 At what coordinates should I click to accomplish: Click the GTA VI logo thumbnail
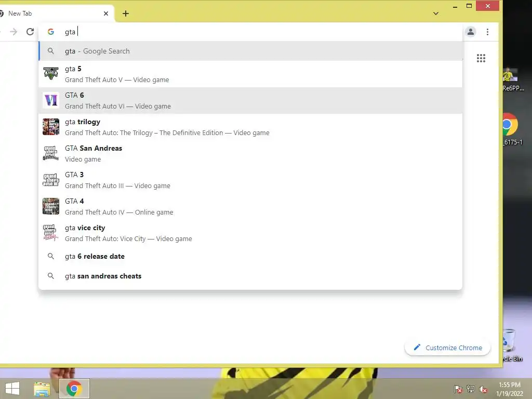(51, 100)
